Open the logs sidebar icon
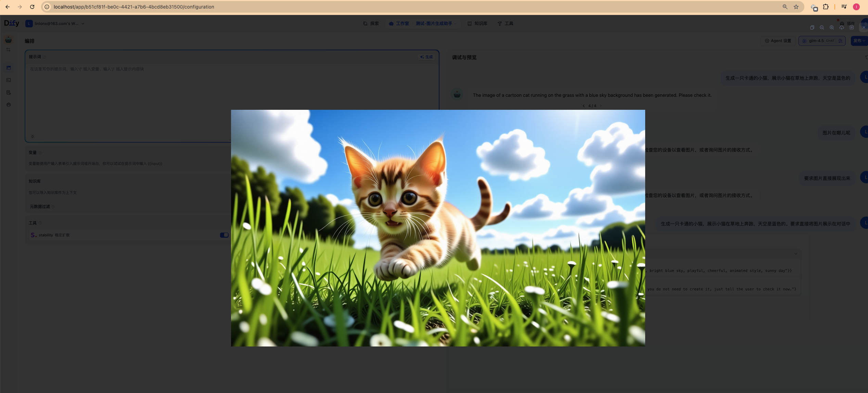Image resolution: width=868 pixels, height=393 pixels. [9, 93]
